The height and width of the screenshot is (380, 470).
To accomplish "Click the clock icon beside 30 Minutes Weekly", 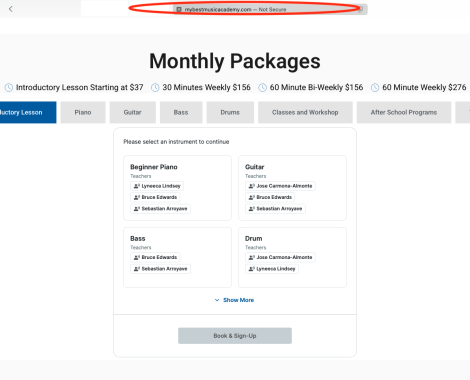I will (155, 88).
